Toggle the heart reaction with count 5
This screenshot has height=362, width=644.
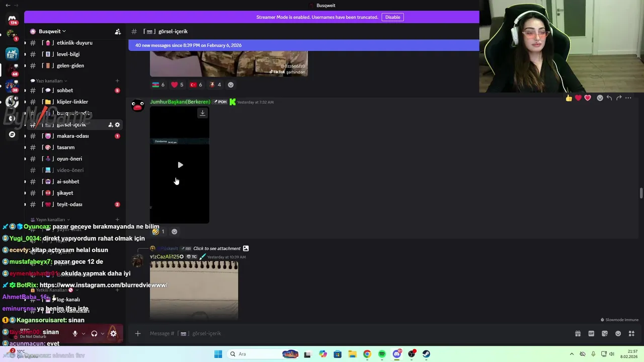tap(177, 85)
